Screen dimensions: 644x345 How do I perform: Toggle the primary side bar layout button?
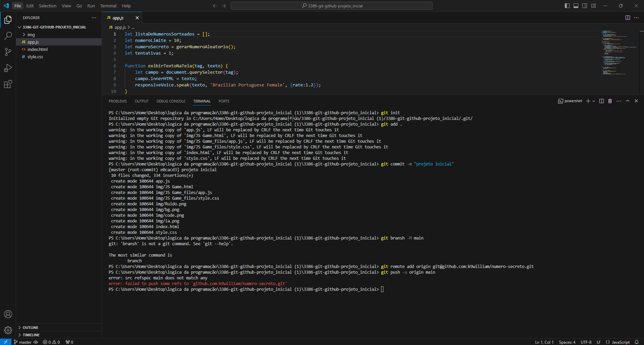click(x=567, y=6)
